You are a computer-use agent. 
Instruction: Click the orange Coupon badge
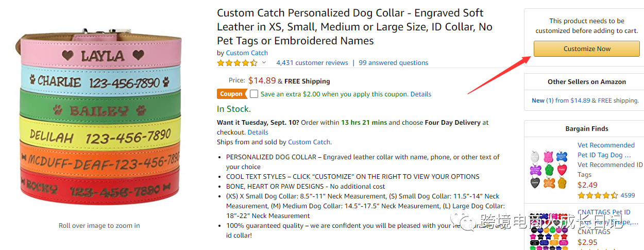(x=231, y=94)
